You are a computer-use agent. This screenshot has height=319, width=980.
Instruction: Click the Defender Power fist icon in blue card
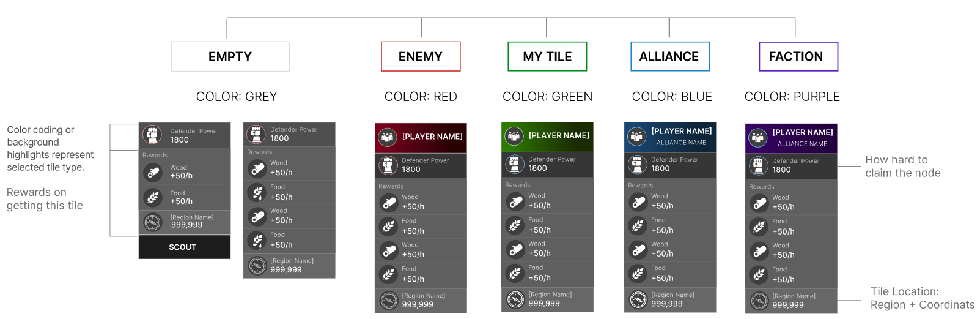tap(638, 164)
